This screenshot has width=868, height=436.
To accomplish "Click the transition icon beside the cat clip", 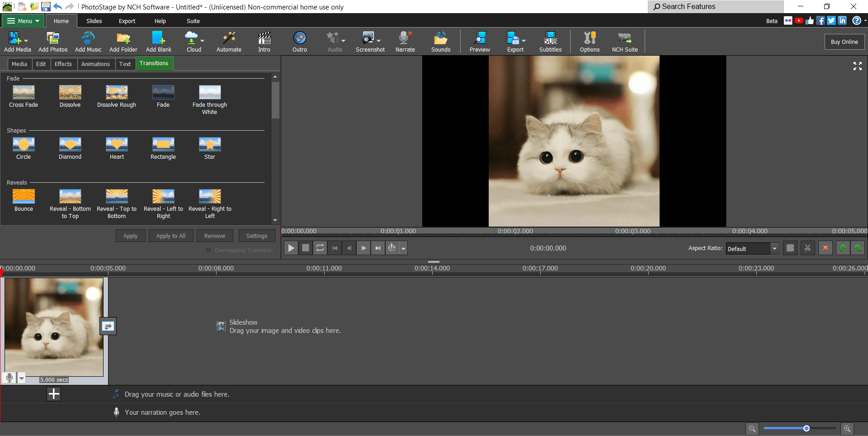I will pyautogui.click(x=108, y=326).
